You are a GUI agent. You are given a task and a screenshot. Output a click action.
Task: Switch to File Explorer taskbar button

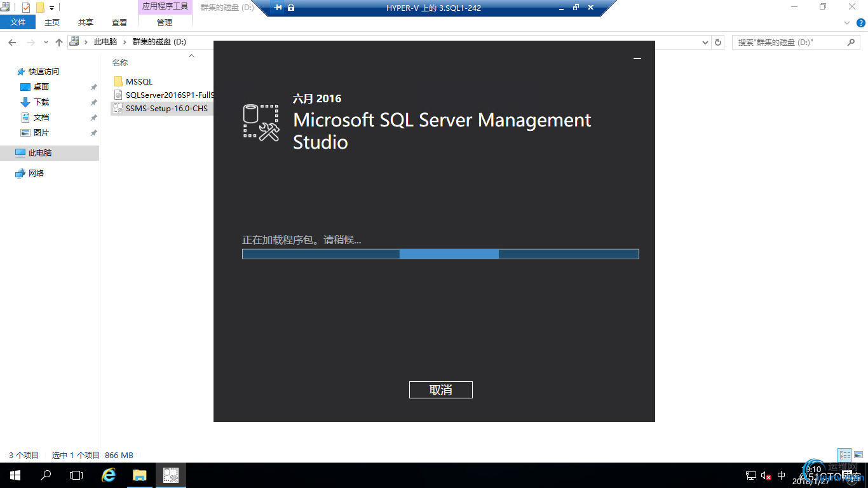click(140, 475)
